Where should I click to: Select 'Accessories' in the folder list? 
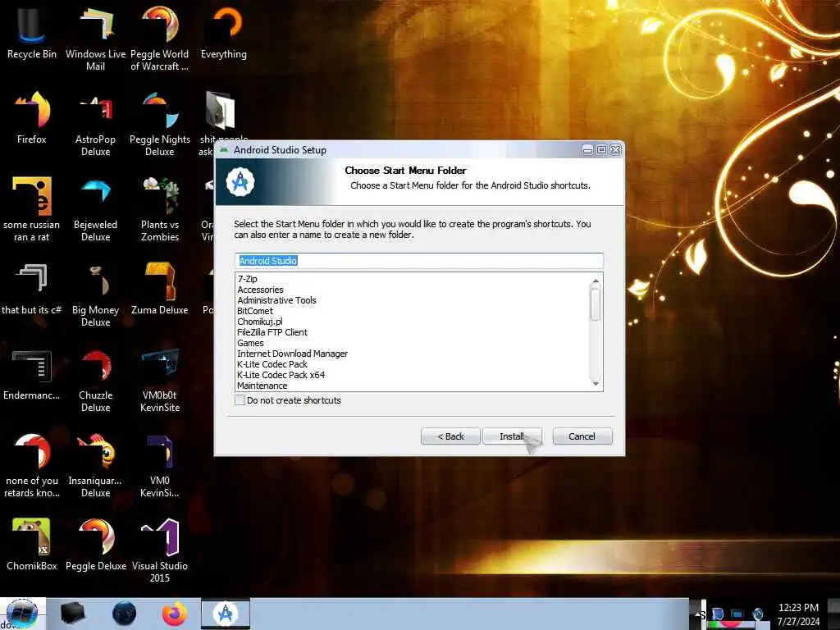click(260, 290)
